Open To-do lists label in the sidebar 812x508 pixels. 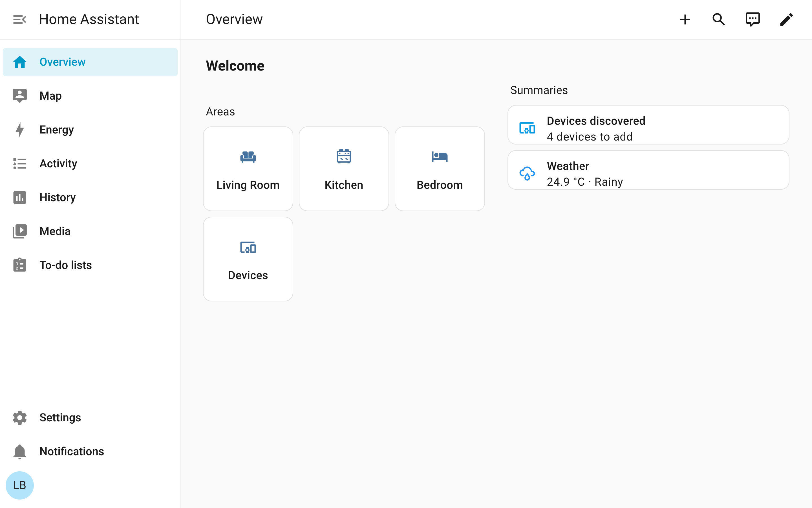(66, 265)
